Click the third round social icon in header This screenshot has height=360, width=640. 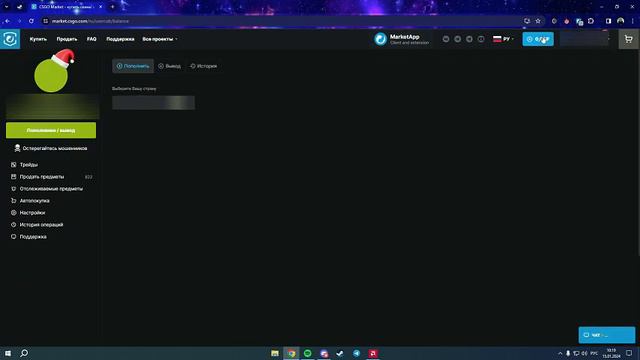pos(469,39)
